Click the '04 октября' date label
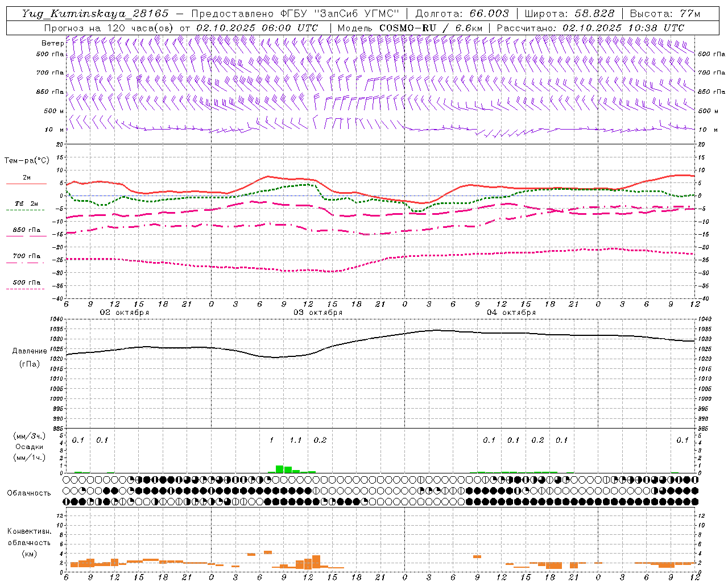This screenshot has width=728, height=582. click(x=511, y=313)
